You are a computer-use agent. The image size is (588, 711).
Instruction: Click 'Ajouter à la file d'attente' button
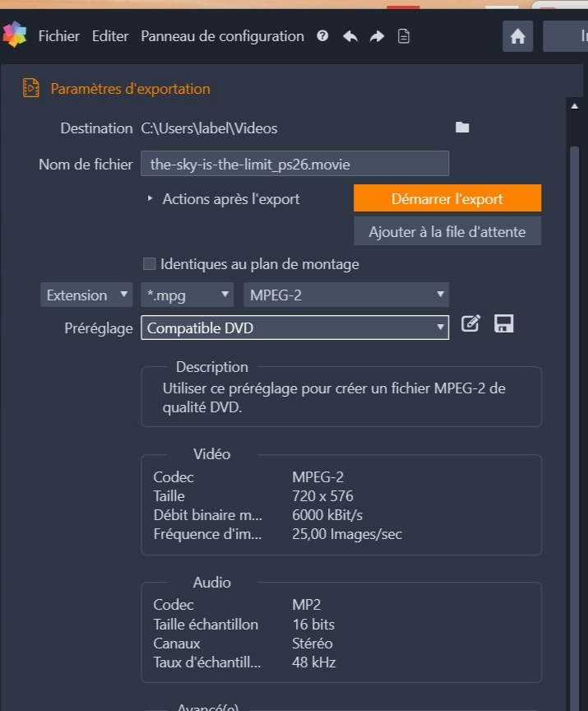click(x=447, y=231)
